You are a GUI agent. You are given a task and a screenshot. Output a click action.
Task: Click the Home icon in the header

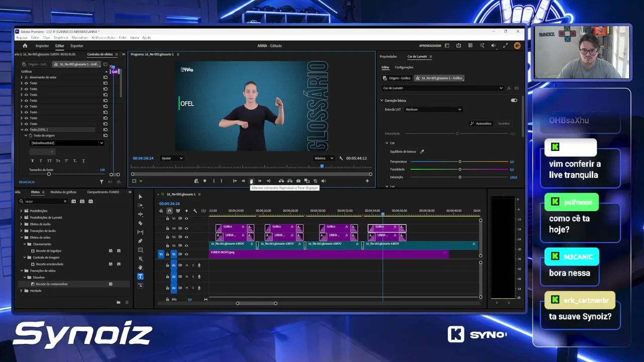25,46
